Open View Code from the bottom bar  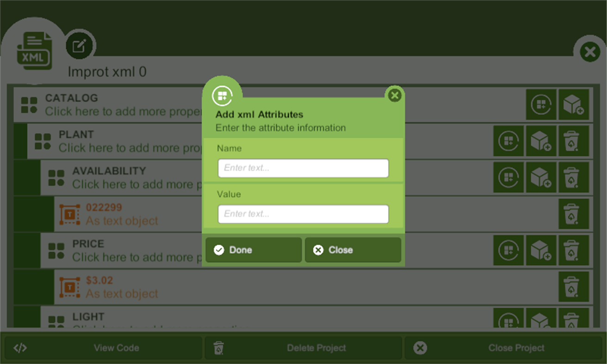[102, 348]
